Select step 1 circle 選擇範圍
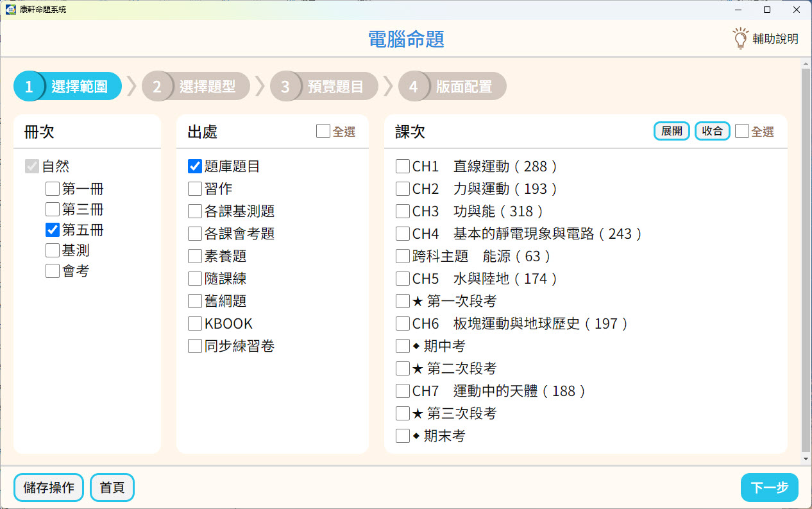This screenshot has width=812, height=509. [29, 87]
